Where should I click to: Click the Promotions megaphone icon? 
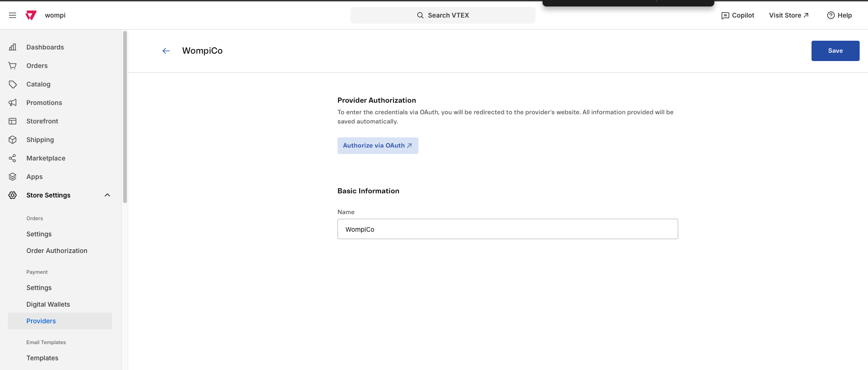click(x=12, y=103)
